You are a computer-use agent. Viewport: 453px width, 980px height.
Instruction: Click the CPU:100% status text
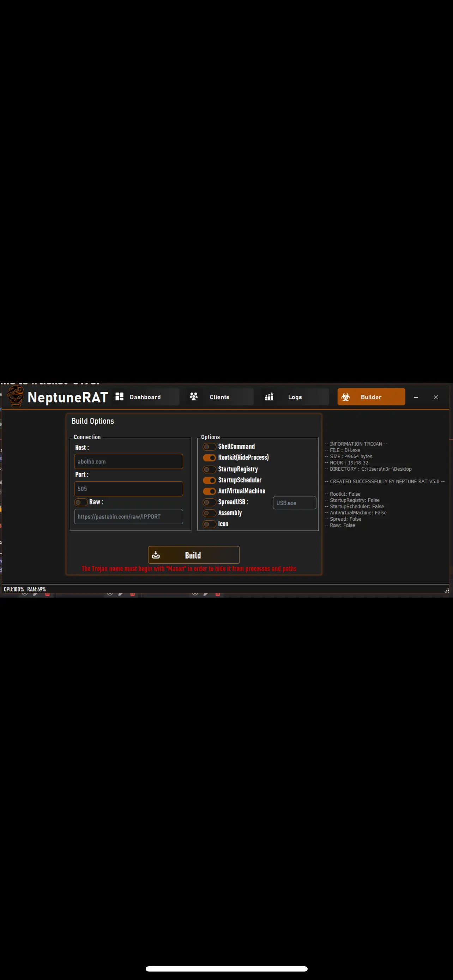tap(14, 589)
